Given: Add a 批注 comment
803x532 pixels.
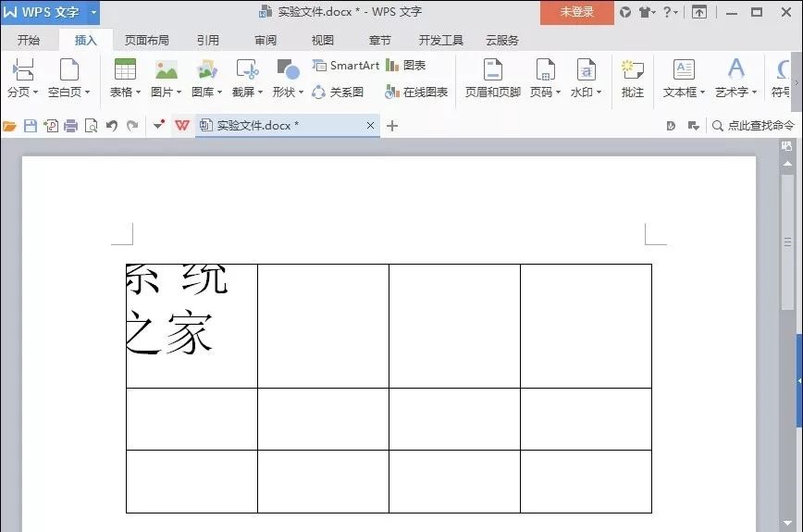Looking at the screenshot, I should [633, 78].
